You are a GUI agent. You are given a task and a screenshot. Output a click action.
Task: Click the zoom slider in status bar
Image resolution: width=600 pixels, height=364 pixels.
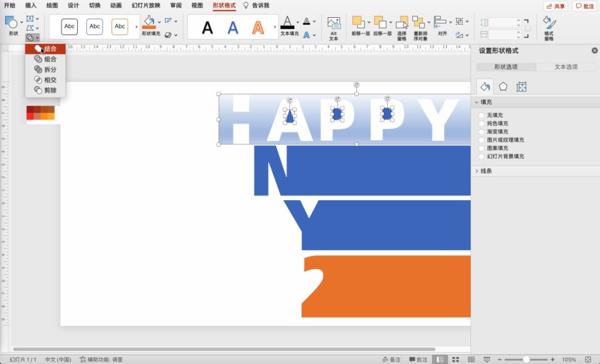coord(526,360)
